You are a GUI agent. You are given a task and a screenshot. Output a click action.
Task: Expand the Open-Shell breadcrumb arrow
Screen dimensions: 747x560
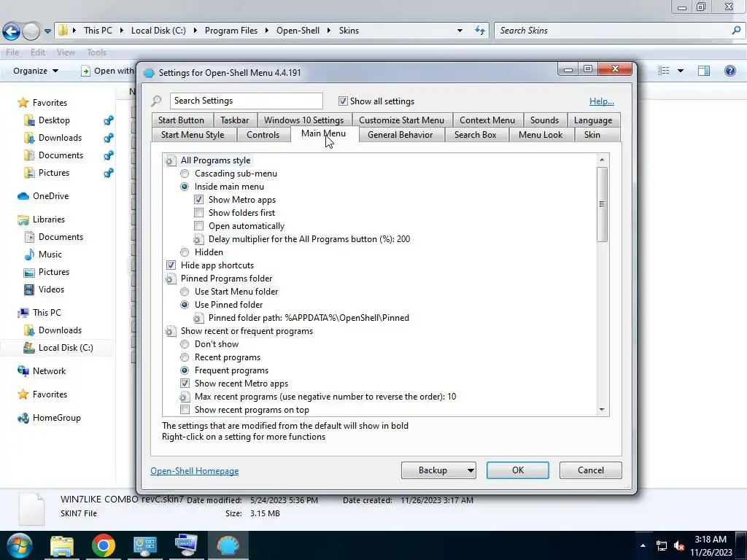pos(329,31)
